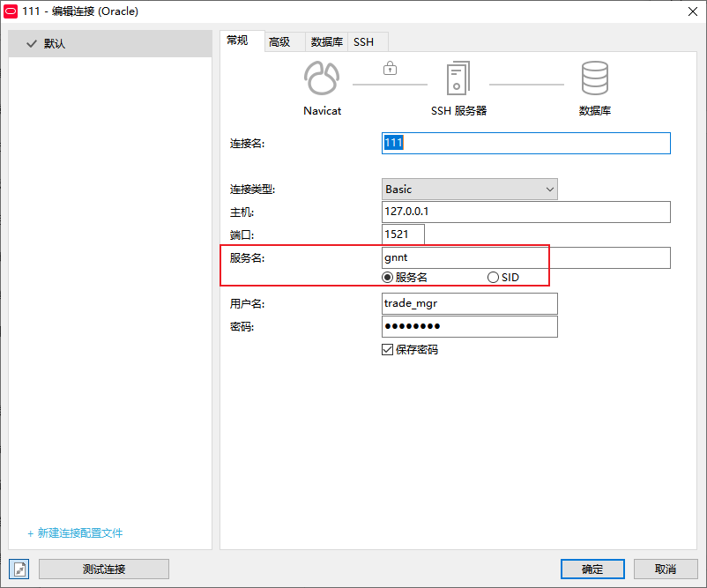This screenshot has height=588, width=707.
Task: Toggle the 保存密码 checkbox
Action: [387, 349]
